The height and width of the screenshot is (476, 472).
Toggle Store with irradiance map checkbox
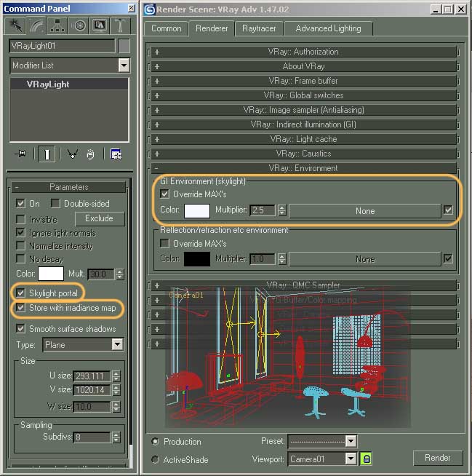pos(20,308)
